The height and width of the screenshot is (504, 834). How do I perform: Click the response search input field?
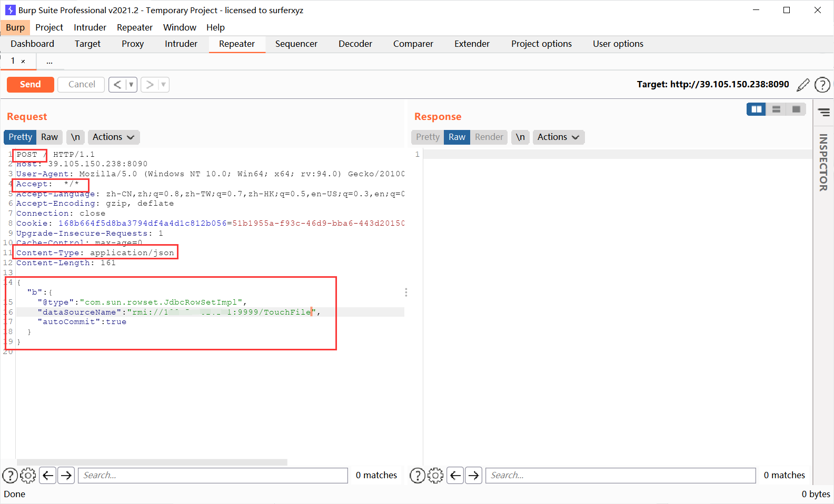pyautogui.click(x=621, y=476)
